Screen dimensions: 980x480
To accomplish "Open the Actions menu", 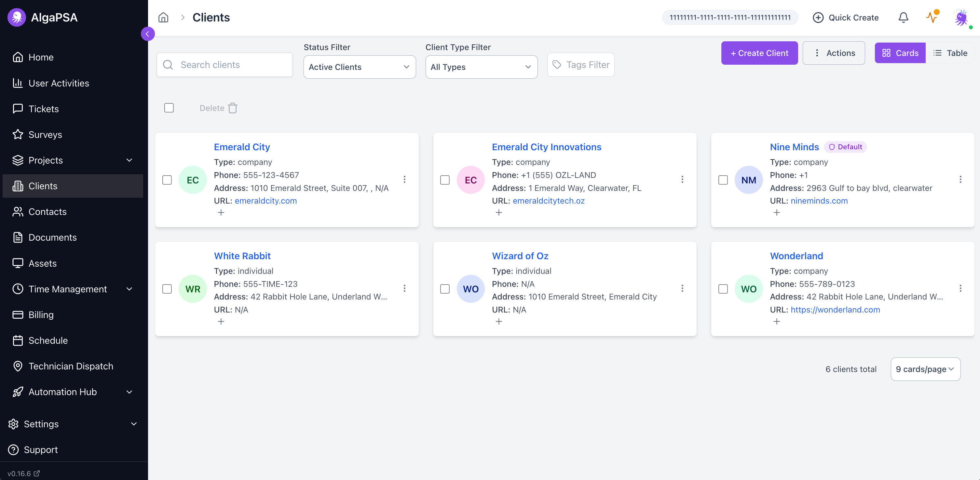I will (x=834, y=53).
